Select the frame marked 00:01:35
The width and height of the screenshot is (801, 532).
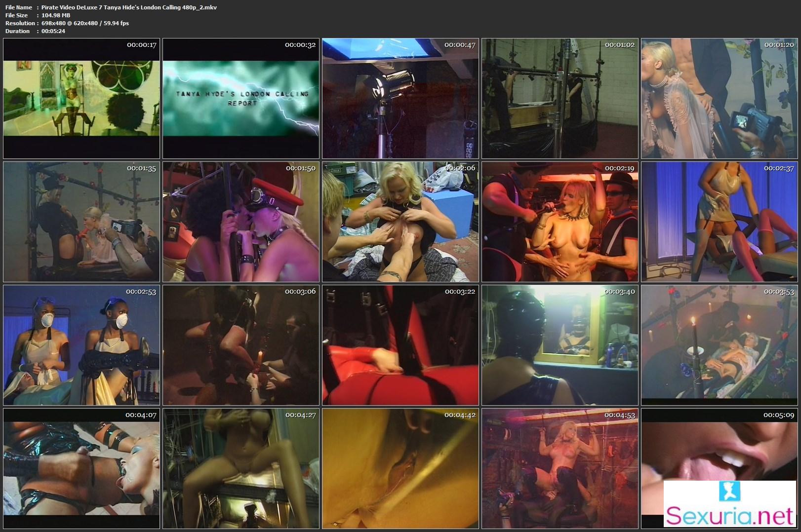(81, 222)
